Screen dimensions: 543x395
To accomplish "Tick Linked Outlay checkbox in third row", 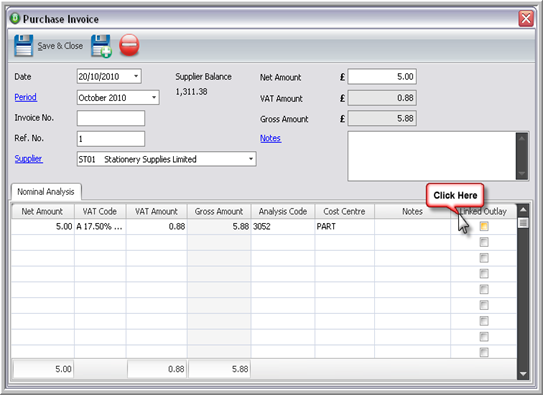I will (484, 258).
